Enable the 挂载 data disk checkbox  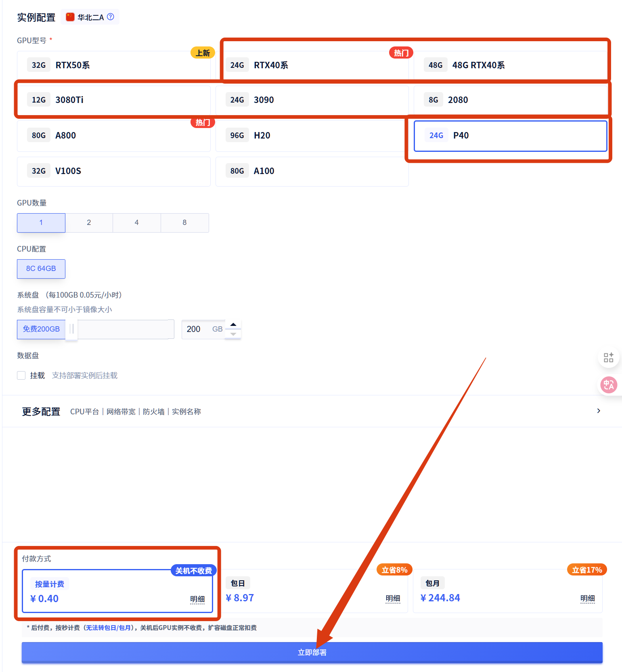(x=21, y=376)
